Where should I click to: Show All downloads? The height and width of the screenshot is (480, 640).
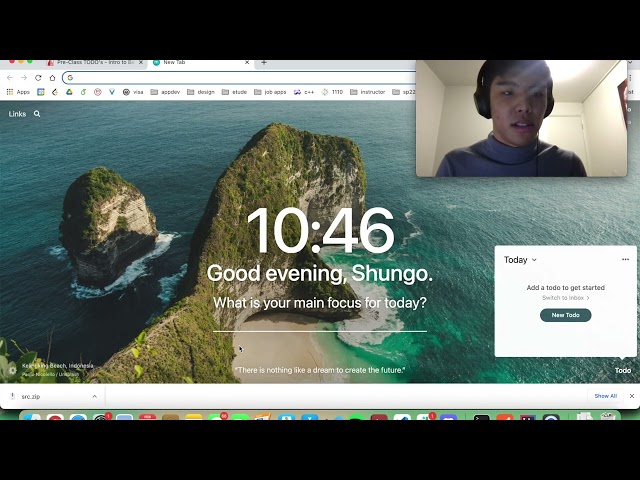coord(605,396)
